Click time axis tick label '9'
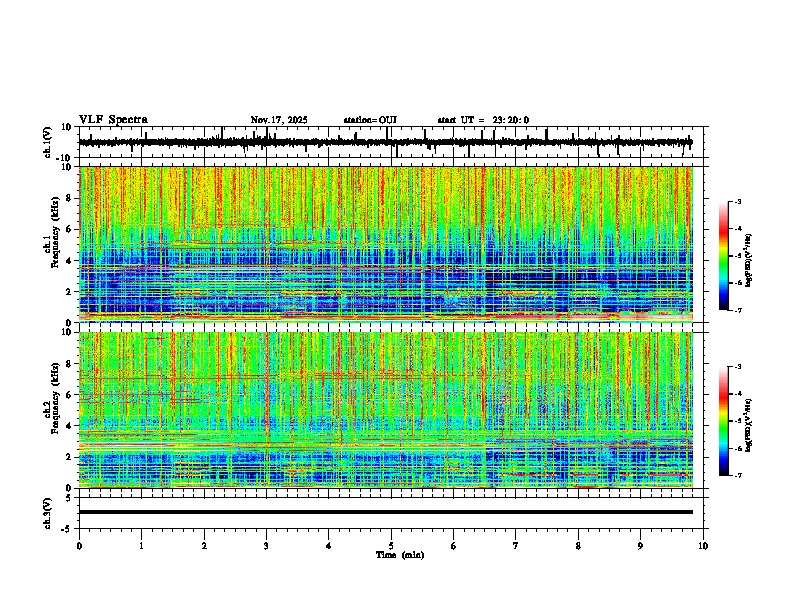The image size is (792, 612). point(640,546)
